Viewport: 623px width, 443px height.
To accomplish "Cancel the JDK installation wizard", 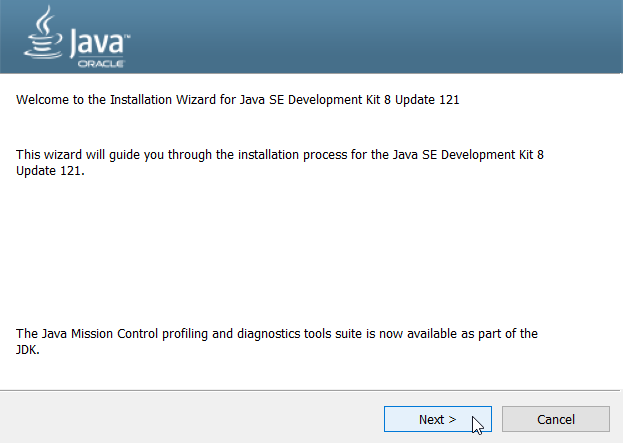I will (555, 419).
